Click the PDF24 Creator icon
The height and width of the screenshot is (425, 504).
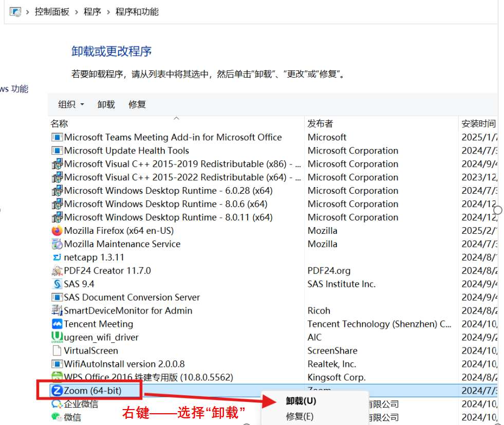57,271
